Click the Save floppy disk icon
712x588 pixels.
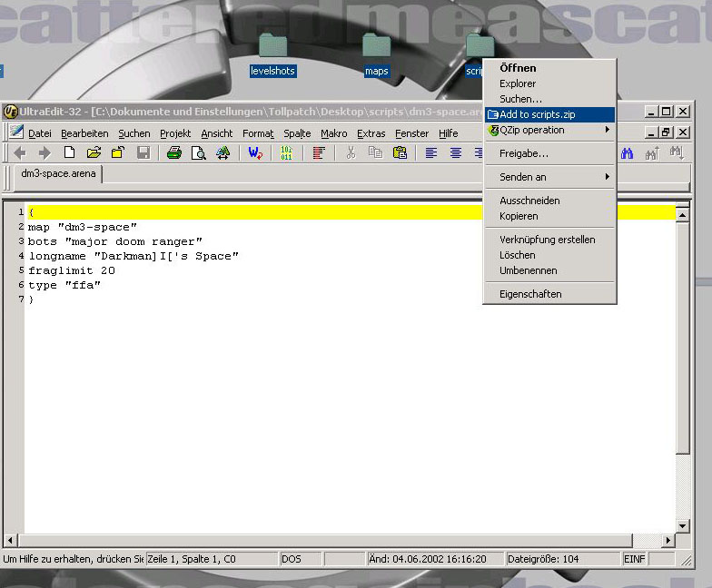[x=143, y=152]
